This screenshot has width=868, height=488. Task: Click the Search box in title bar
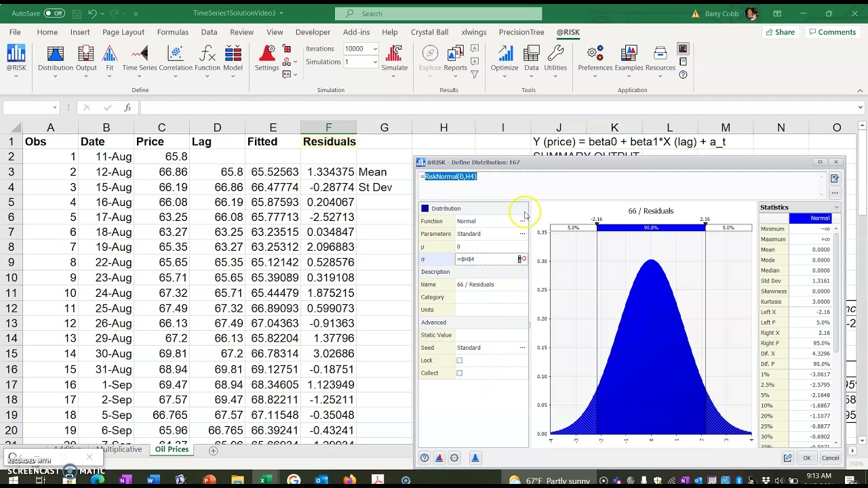pyautogui.click(x=438, y=14)
